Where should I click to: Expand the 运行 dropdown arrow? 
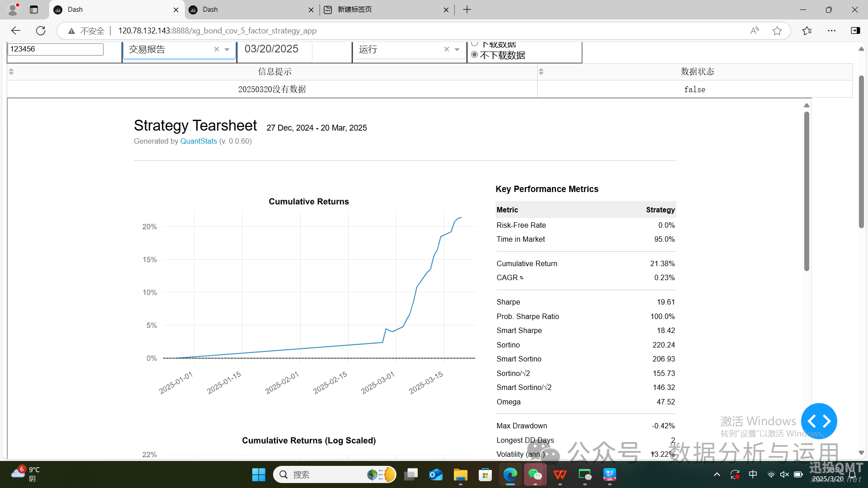tap(457, 50)
